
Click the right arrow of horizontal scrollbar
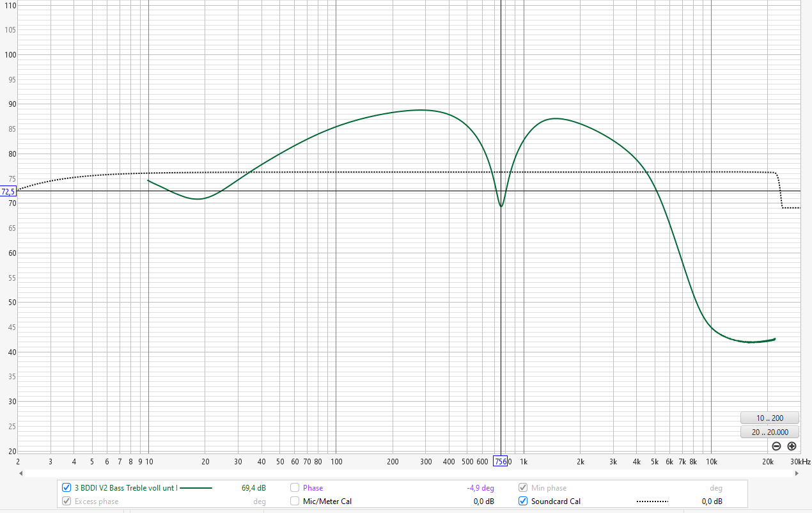796,473
